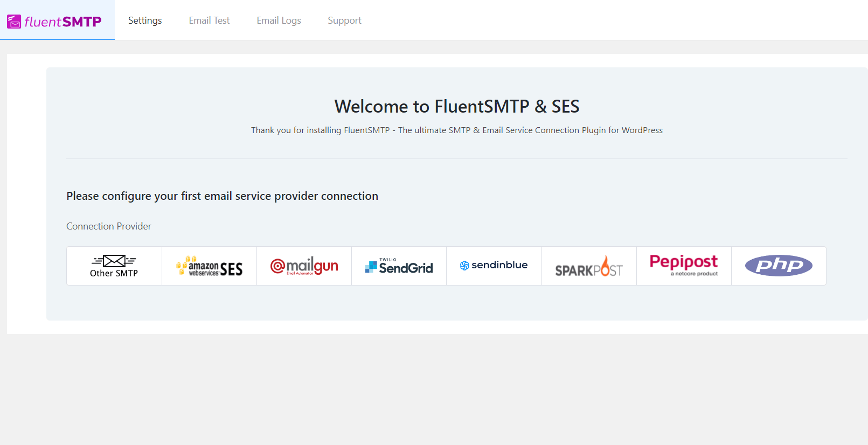Image resolution: width=868 pixels, height=445 pixels.
Task: Open the Email Logs tab
Action: [279, 20]
